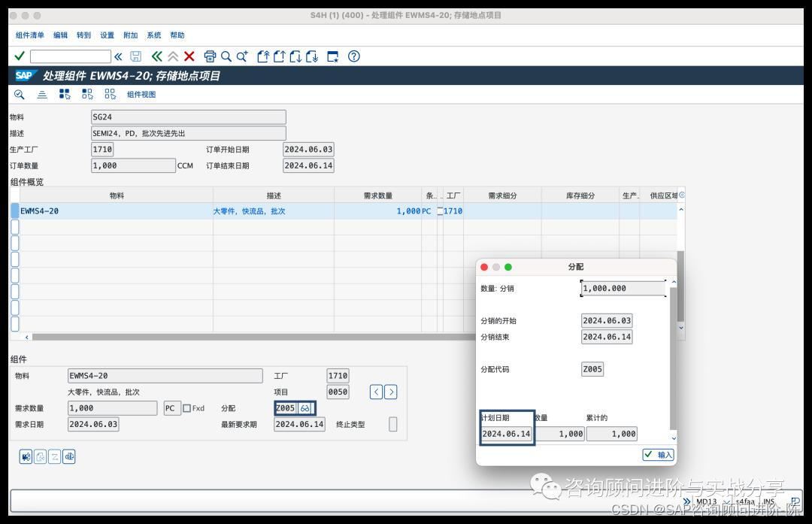
Task: Click the 分配代码 field Z005 in dialog
Action: [x=592, y=369]
